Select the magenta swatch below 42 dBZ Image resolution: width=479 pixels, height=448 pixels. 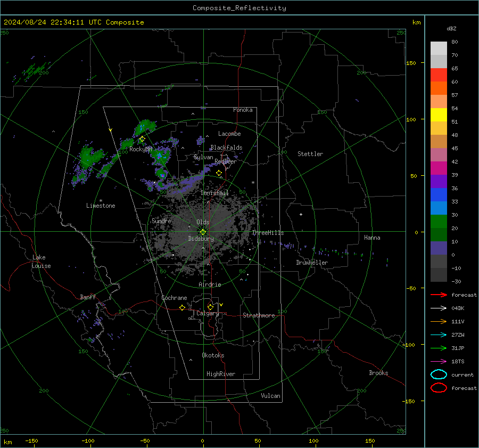[x=439, y=168]
